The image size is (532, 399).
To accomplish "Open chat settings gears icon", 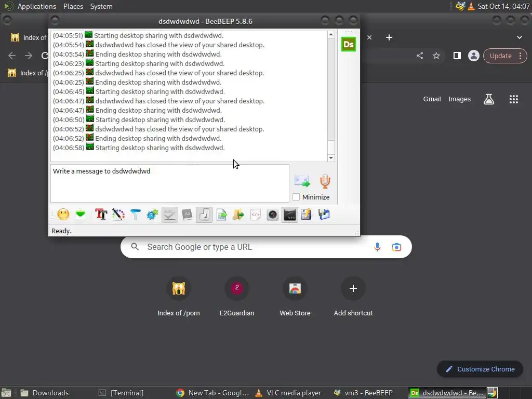I will [x=152, y=215].
